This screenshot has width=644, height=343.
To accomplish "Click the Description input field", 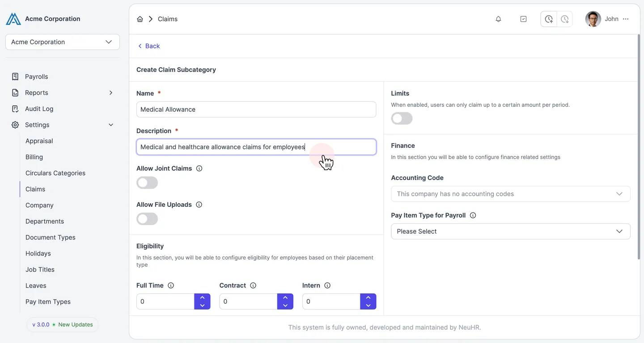I will [256, 147].
